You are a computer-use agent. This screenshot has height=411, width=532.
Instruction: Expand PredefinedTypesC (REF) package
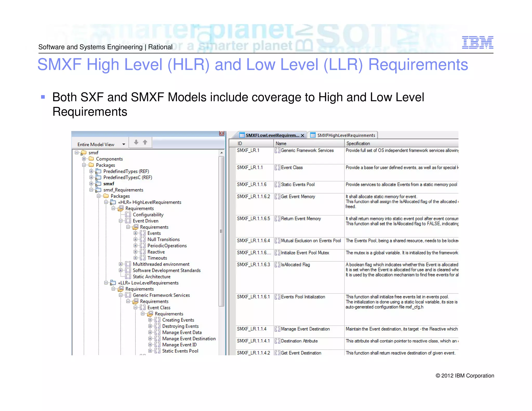(91, 177)
